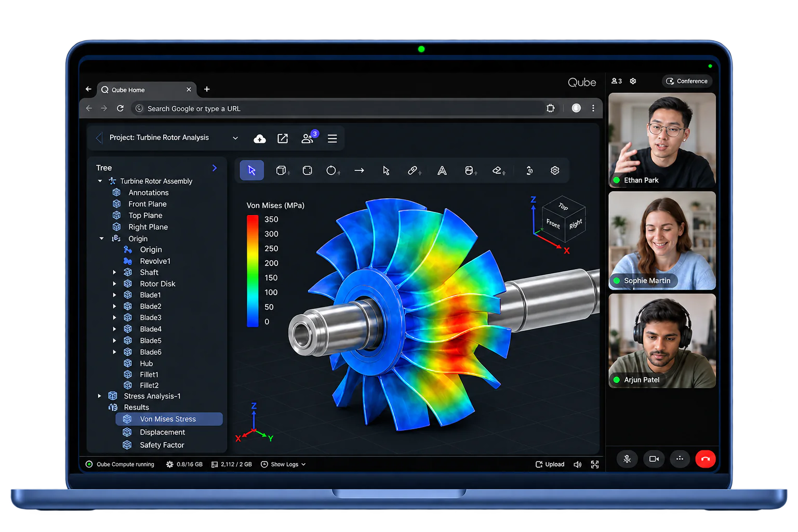Screen dimensions: 798x532
Task: Select the eraser tool
Action: point(499,170)
